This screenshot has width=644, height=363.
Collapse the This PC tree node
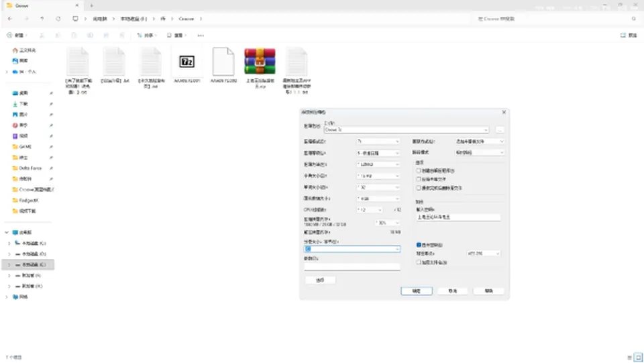[x=7, y=232]
